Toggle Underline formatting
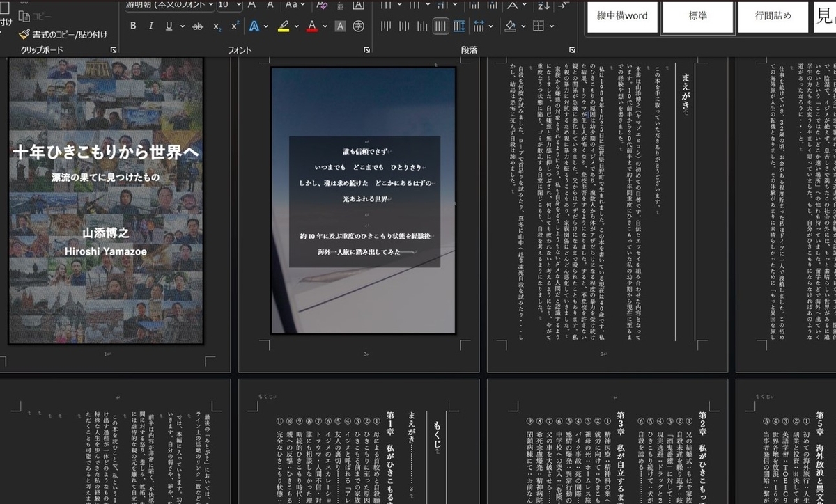The width and height of the screenshot is (836, 504). click(169, 26)
